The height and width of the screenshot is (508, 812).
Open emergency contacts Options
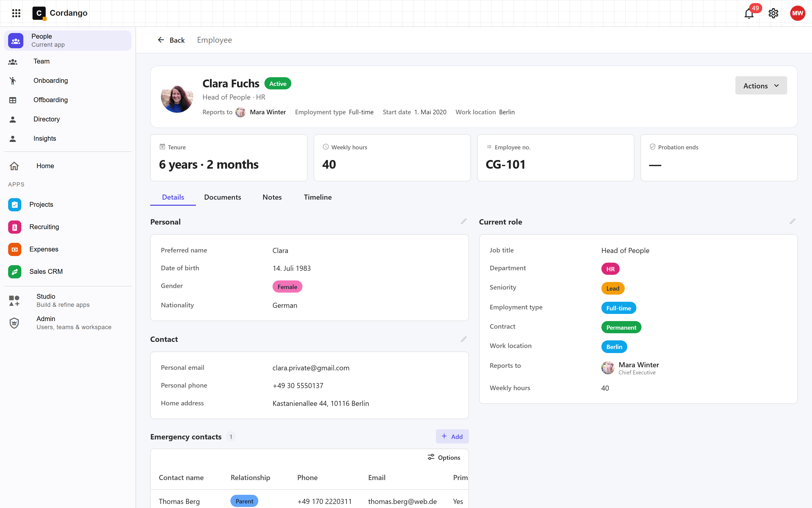pyautogui.click(x=444, y=457)
